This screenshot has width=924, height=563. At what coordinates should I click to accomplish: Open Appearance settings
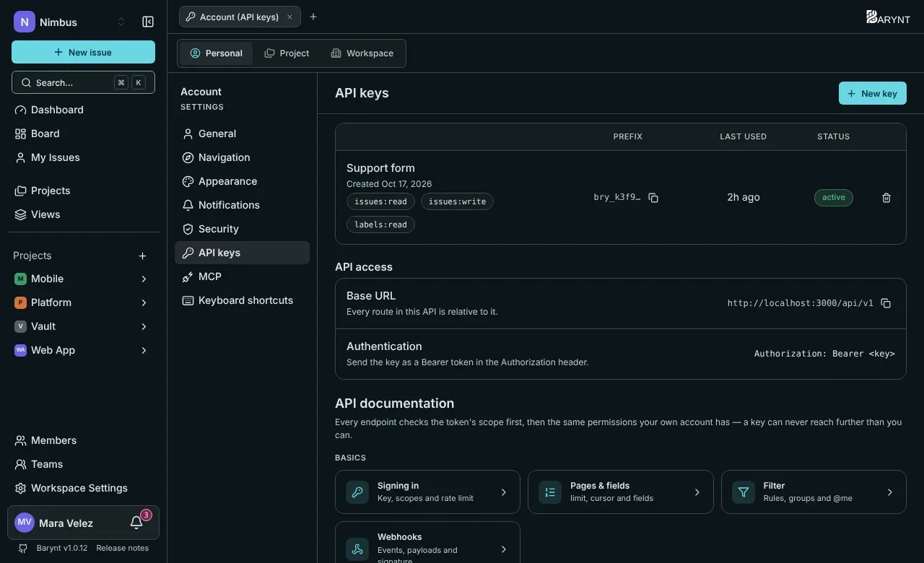point(242,181)
